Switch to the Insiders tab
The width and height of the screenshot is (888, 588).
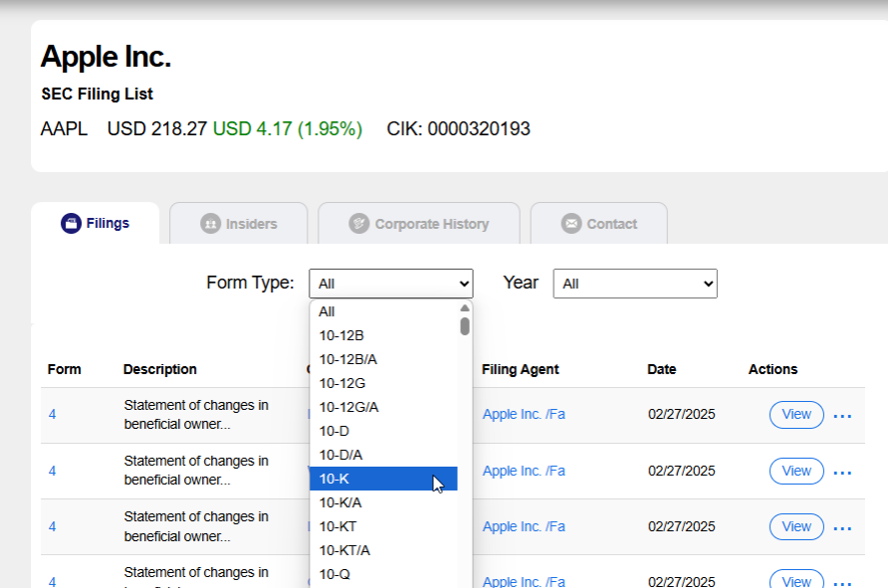[238, 223]
